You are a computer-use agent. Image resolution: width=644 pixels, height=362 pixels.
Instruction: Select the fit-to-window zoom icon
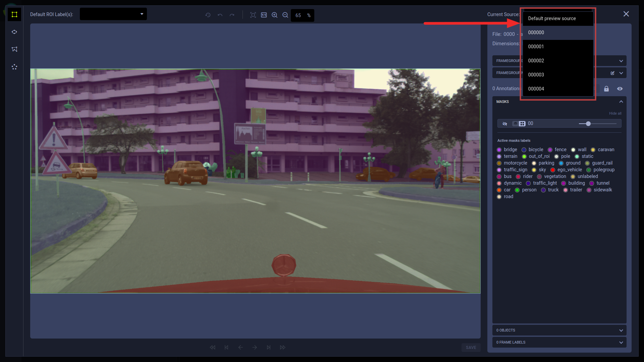click(253, 15)
